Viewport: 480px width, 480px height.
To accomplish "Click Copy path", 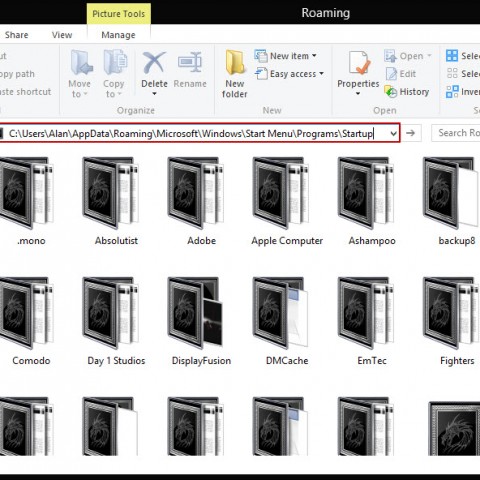I will point(17,74).
